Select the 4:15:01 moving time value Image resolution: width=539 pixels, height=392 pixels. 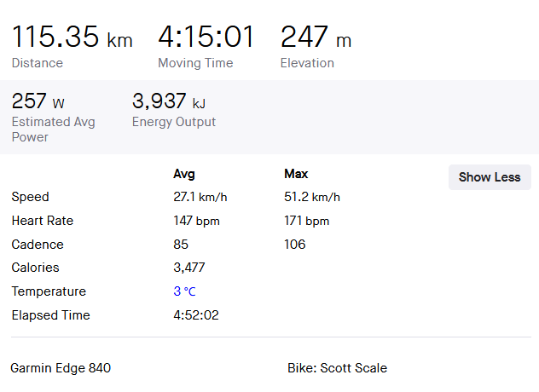point(206,37)
